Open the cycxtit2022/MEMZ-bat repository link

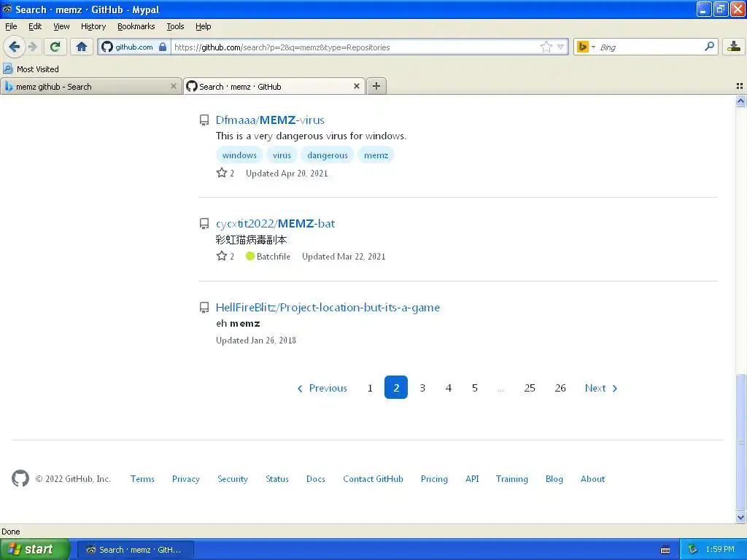275,224
